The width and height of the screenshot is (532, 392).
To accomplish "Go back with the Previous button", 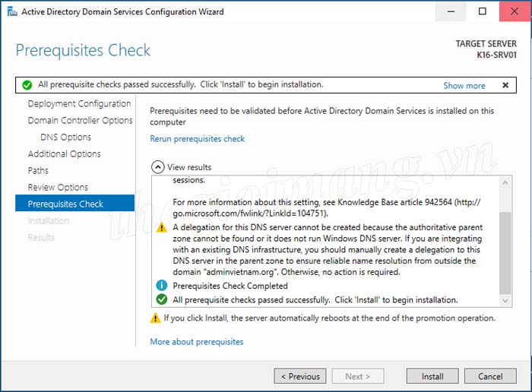I will [x=300, y=376].
